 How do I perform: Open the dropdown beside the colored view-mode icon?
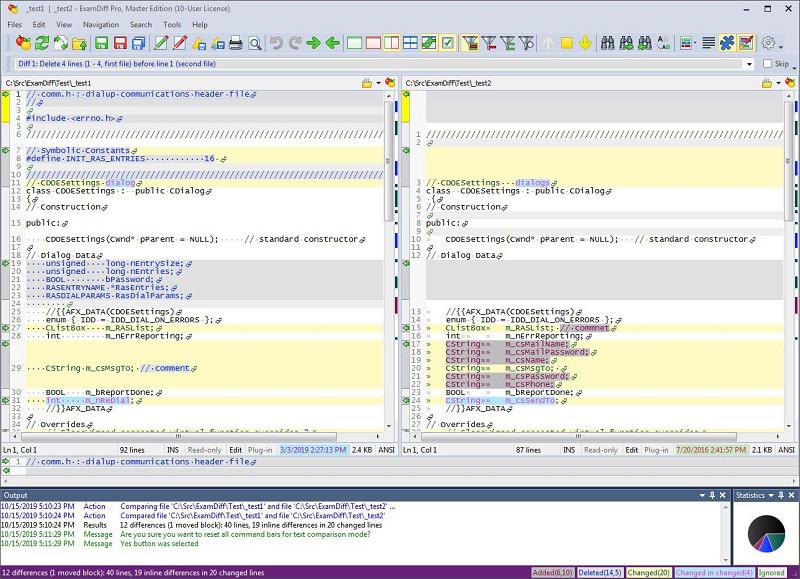click(697, 43)
